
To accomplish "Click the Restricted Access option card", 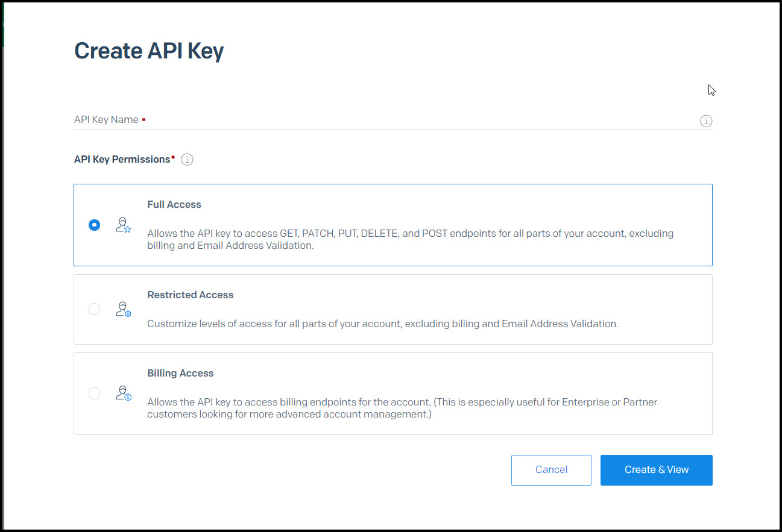I will [x=393, y=309].
